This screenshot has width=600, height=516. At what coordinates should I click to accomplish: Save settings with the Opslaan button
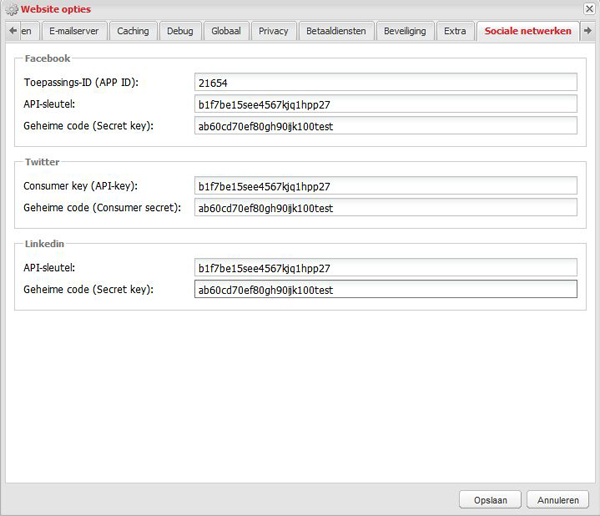[x=490, y=500]
